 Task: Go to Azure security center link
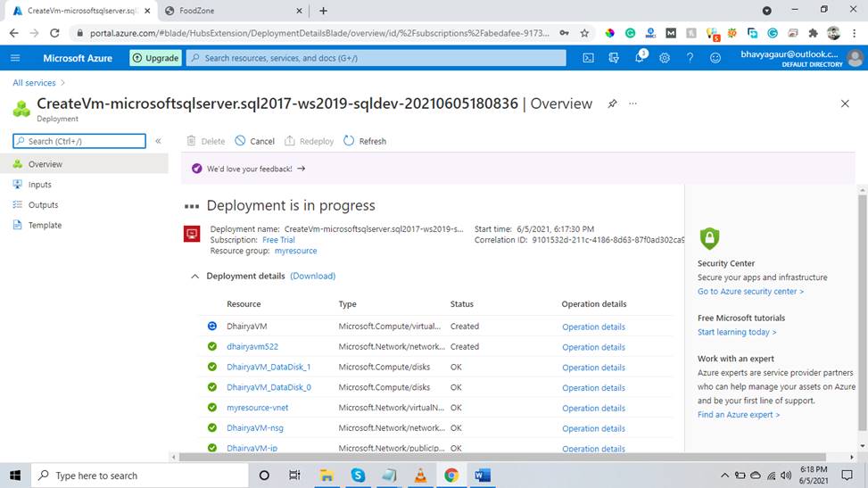pos(750,292)
